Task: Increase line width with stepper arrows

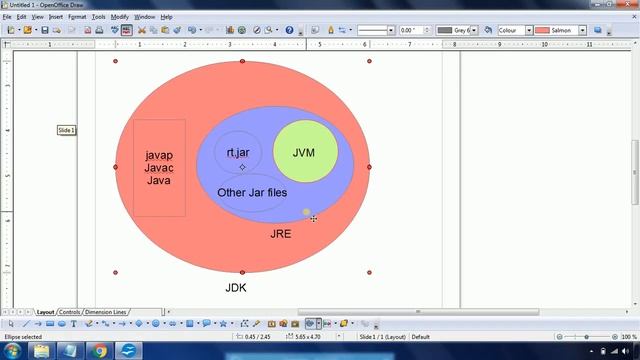Action: (427, 28)
